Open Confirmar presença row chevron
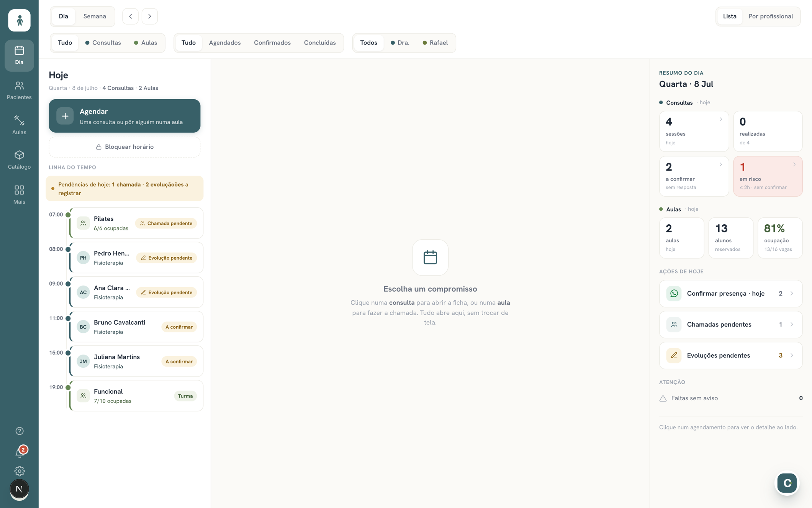This screenshot has height=508, width=812. click(x=792, y=294)
